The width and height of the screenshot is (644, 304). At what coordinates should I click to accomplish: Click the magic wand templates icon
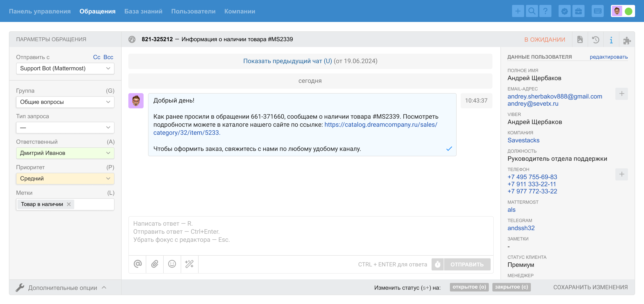coord(189,264)
